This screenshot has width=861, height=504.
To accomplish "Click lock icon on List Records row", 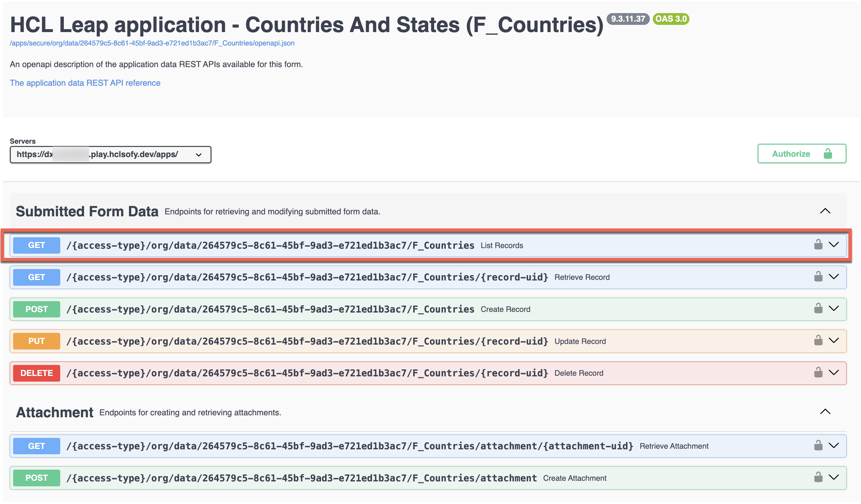I will coord(818,244).
